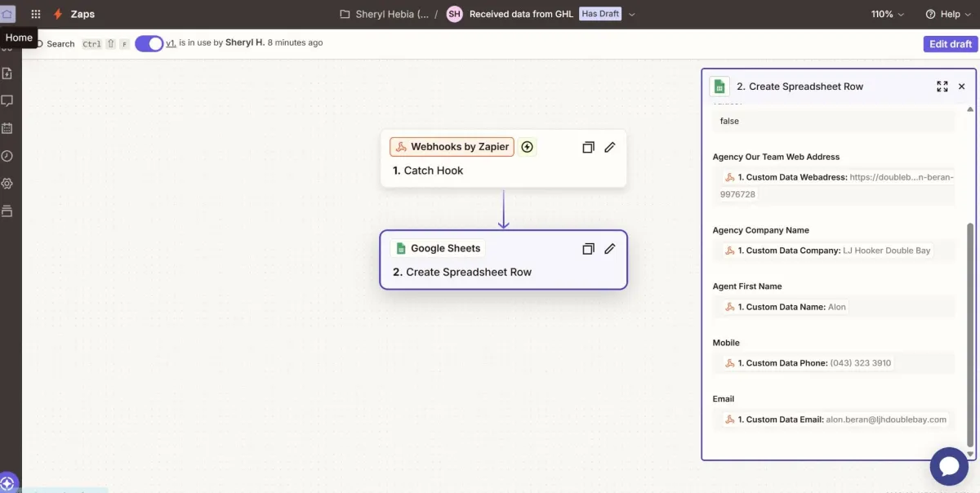Duplicate the Create Spreadsheet Row step

588,249
